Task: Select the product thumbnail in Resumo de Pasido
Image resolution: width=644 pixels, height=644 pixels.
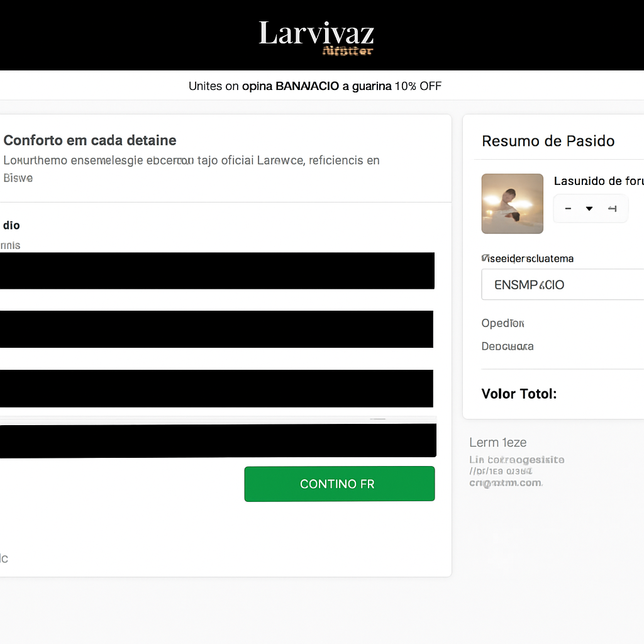Action: (512, 203)
